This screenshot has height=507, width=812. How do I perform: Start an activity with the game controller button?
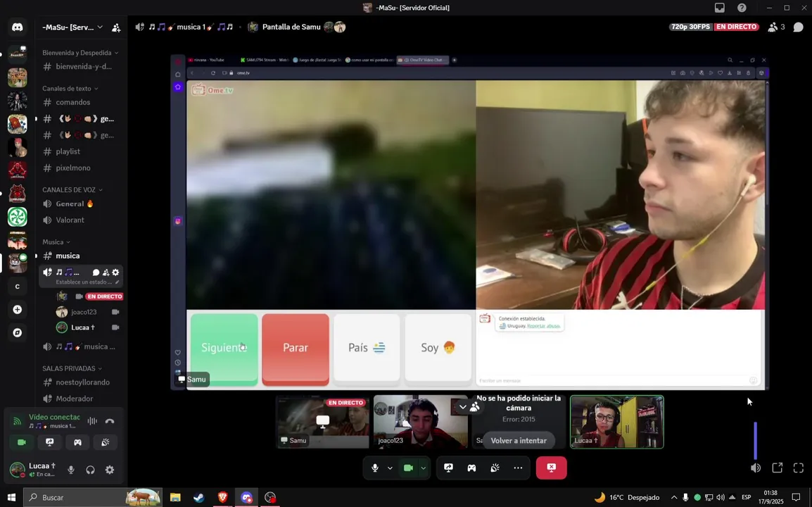point(471,468)
